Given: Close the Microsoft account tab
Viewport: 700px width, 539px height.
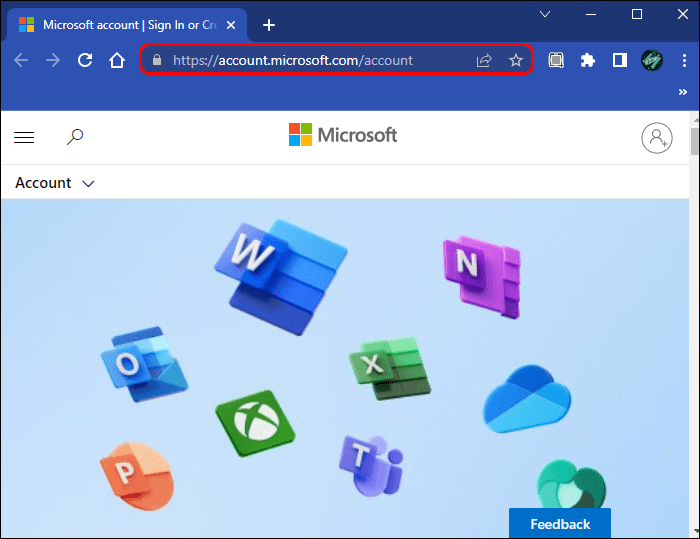Looking at the screenshot, I should click(x=231, y=25).
